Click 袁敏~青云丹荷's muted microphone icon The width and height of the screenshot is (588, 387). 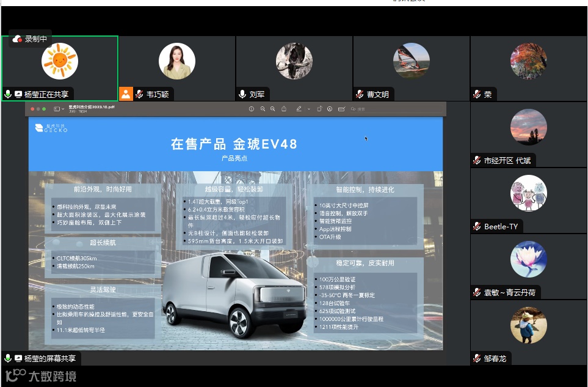(x=477, y=292)
